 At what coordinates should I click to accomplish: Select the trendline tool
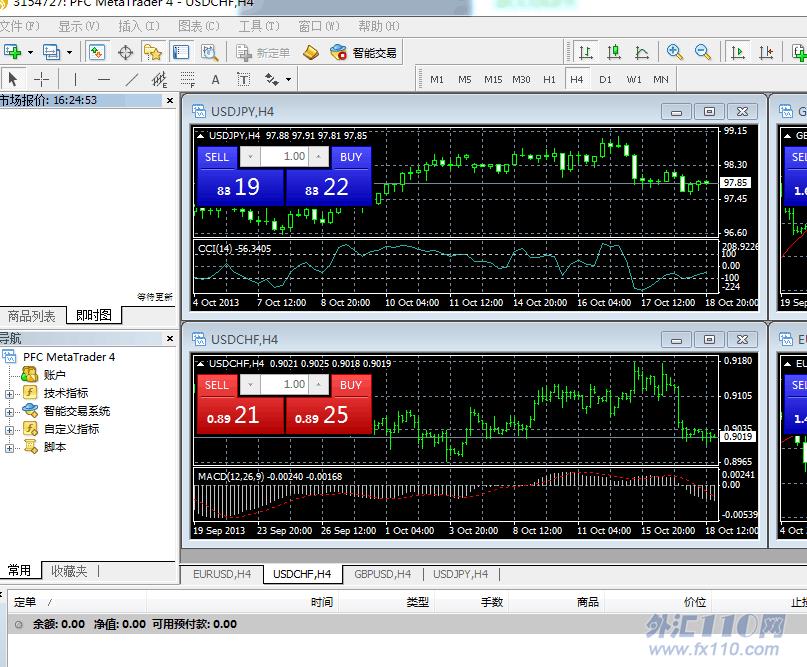(132, 79)
